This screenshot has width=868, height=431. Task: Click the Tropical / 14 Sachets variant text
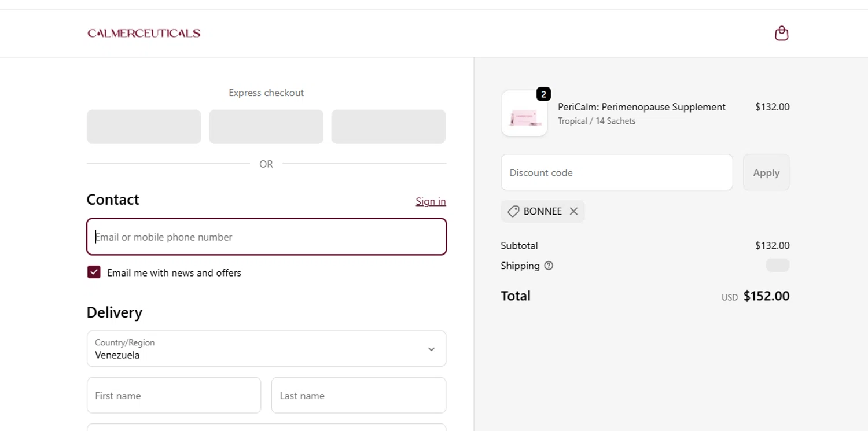(x=597, y=121)
